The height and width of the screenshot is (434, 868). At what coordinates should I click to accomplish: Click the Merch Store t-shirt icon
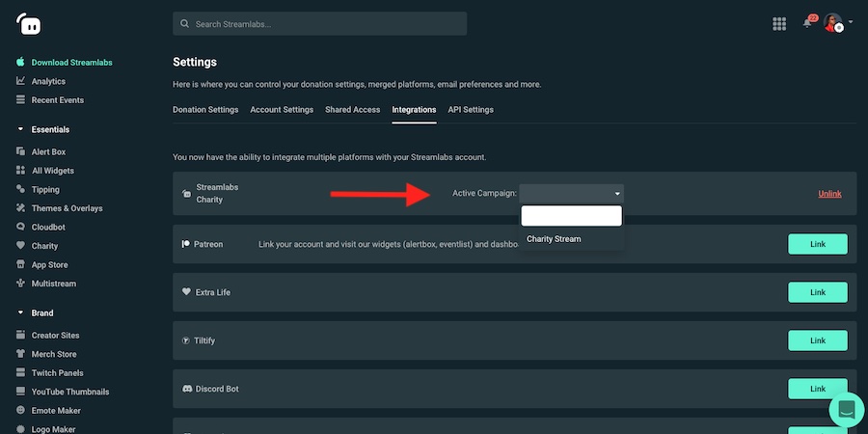click(x=20, y=354)
